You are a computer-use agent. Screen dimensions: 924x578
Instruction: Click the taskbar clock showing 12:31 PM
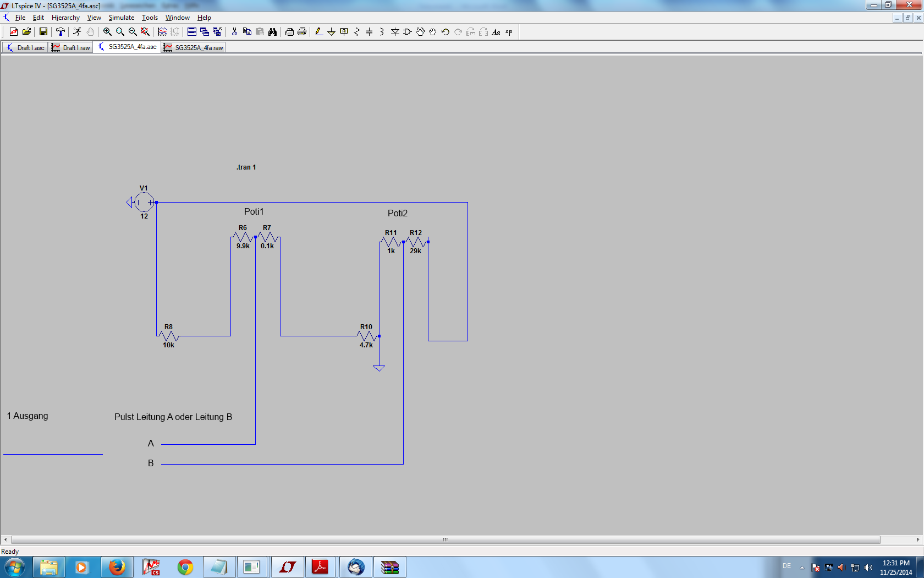pyautogui.click(x=896, y=568)
